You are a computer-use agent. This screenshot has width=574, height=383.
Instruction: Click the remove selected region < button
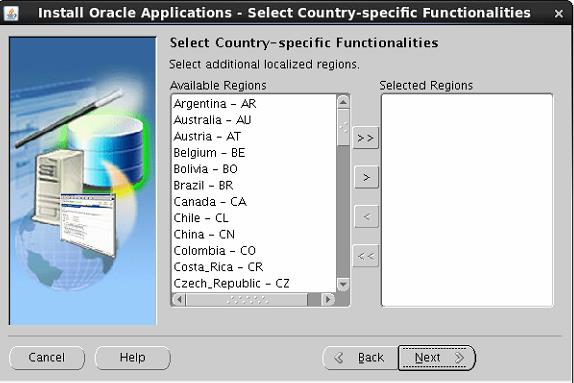(366, 217)
